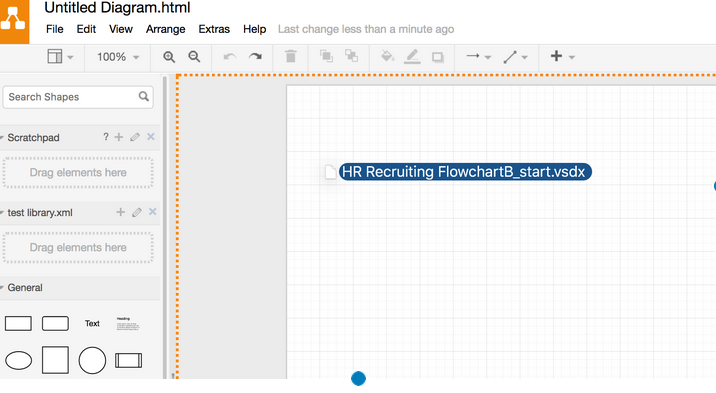
Task: Click the Insert plus icon
Action: tap(556, 56)
